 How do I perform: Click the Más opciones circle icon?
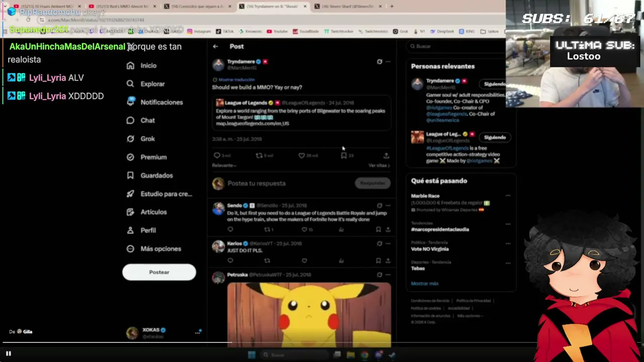tap(130, 248)
